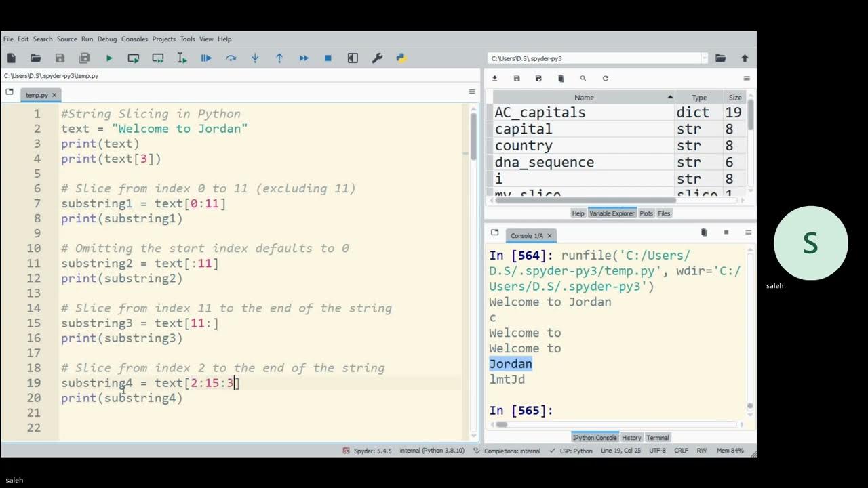
Task: Open the Tools menu
Action: tap(187, 39)
